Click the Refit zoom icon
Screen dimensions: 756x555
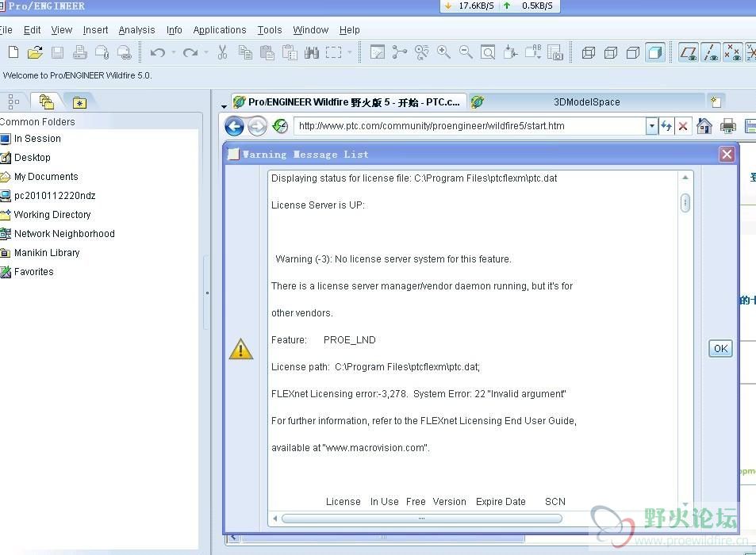[488, 52]
